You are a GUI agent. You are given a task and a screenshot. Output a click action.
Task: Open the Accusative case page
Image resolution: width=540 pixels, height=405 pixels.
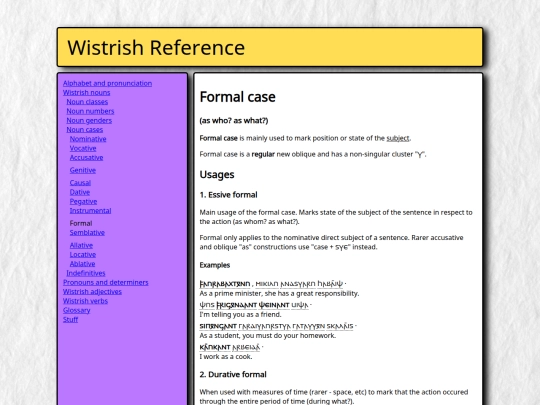tap(86, 158)
